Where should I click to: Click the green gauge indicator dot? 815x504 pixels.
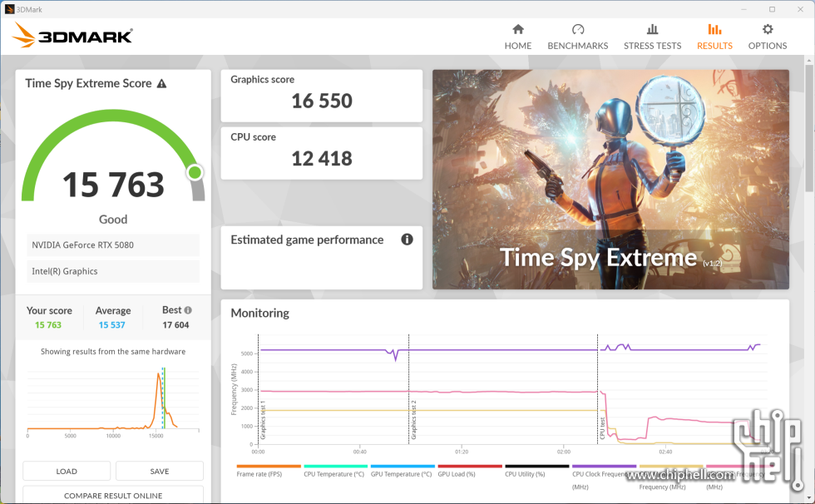[x=195, y=172]
